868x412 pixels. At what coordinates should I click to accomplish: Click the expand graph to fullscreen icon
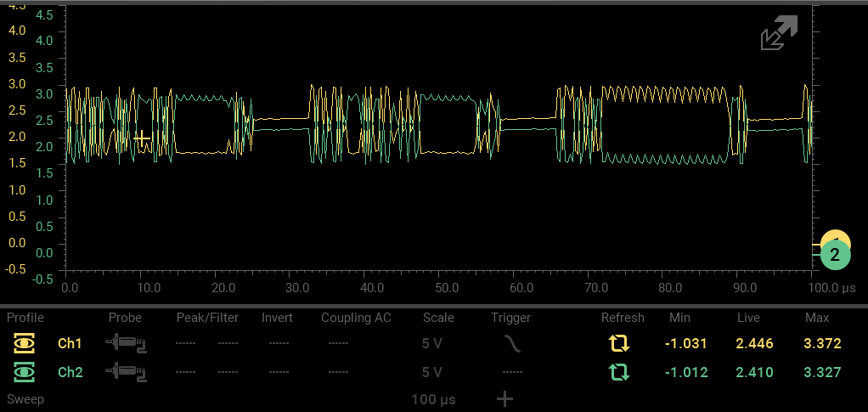click(779, 33)
